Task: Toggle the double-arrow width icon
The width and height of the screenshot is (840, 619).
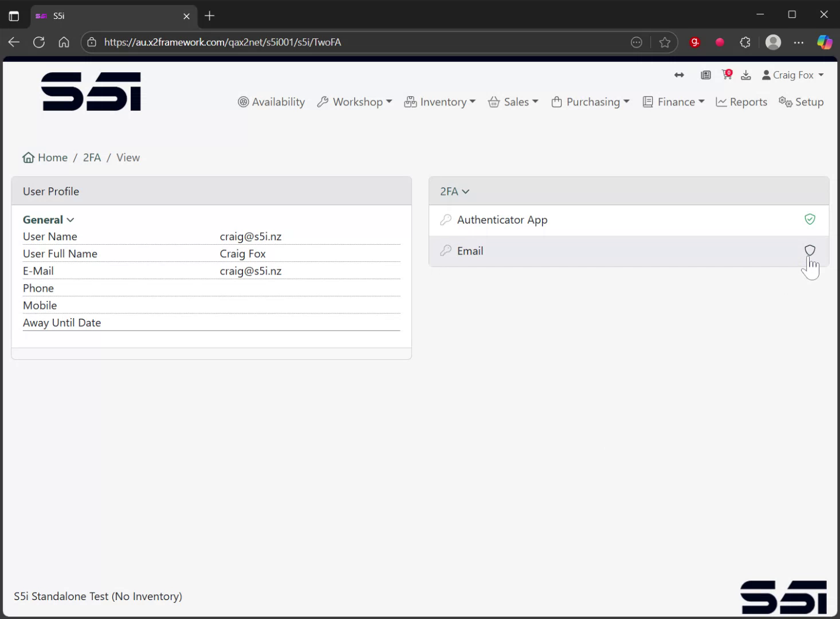Action: pos(679,75)
